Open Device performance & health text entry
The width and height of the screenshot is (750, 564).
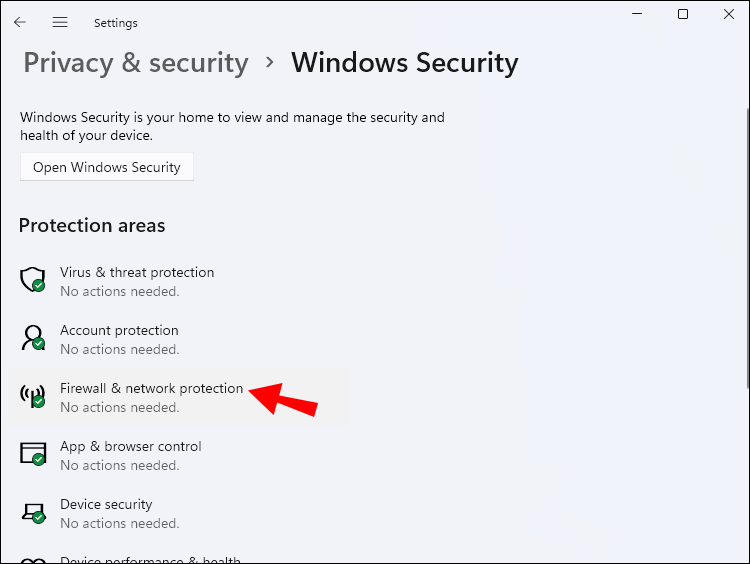point(150,559)
